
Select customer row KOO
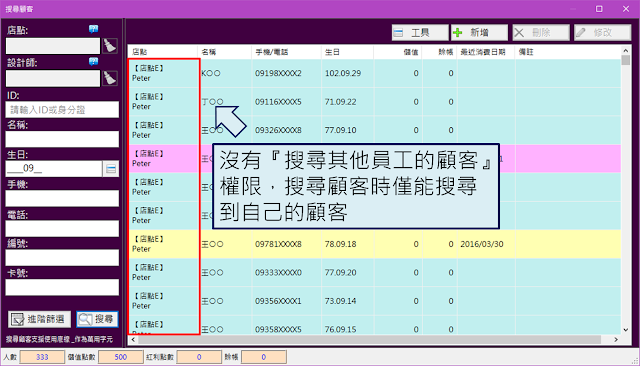374,73
